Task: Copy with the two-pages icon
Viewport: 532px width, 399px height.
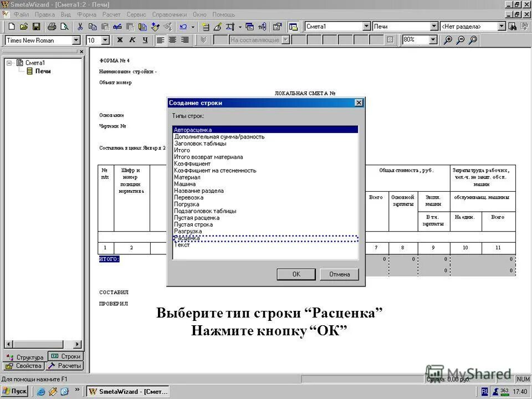Action: coord(93,27)
